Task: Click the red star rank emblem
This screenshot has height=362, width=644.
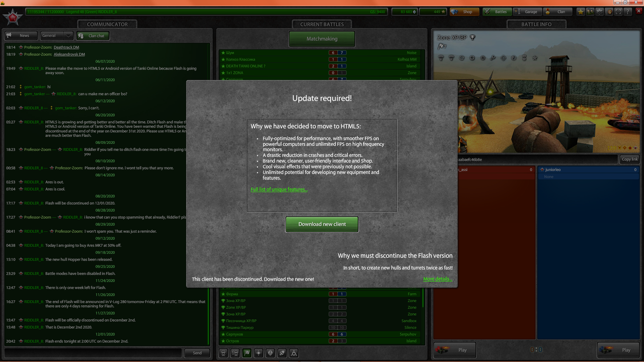Action: coord(12,17)
